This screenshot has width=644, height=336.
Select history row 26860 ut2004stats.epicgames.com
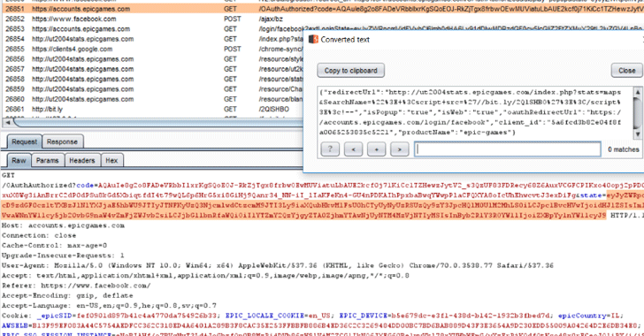tap(152, 99)
